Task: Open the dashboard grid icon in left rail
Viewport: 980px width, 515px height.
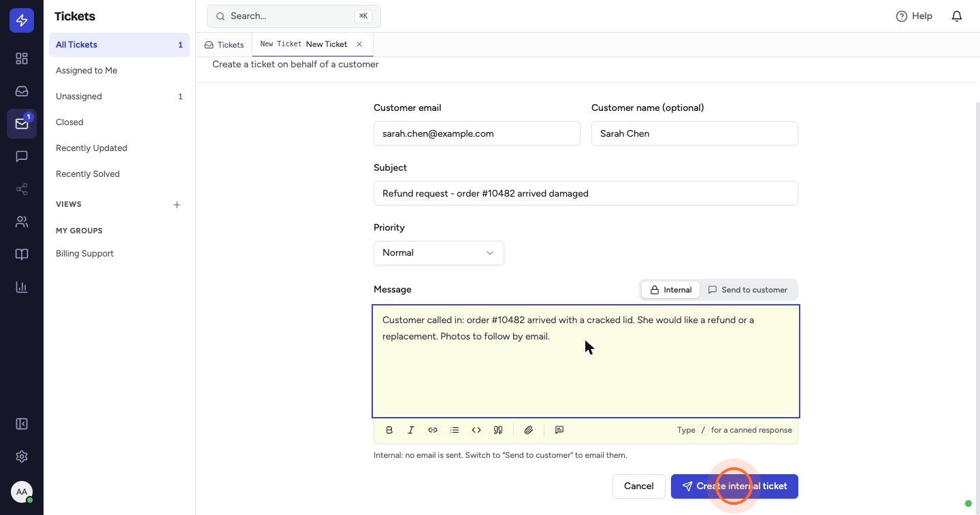Action: tap(22, 59)
